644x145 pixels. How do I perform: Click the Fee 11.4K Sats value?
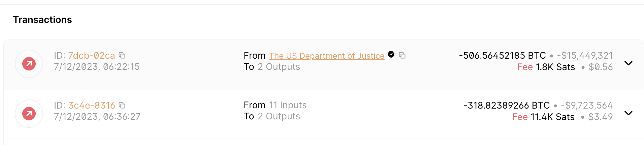click(543, 117)
